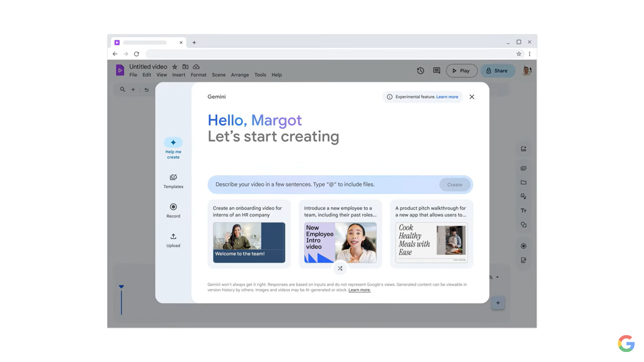Open the browser customize menu (three dots)
Screen dimensions: 644x362
click(x=530, y=54)
